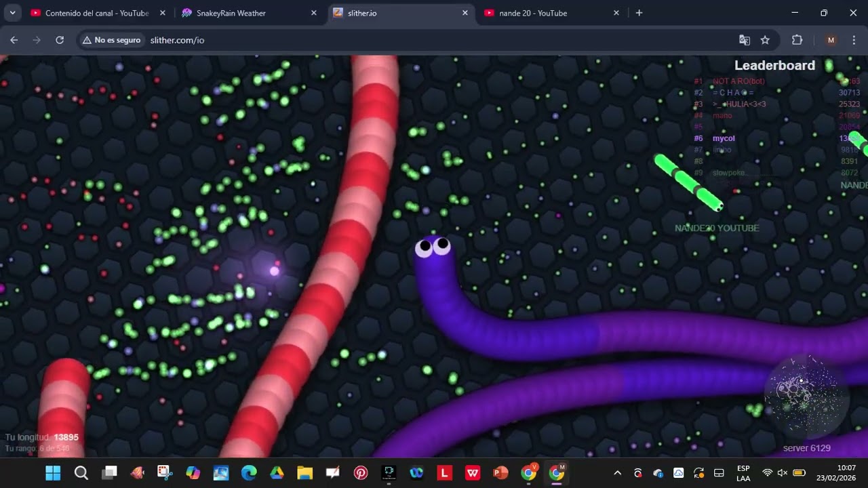Image resolution: width=868 pixels, height=488 pixels.
Task: Open the Photos app icon
Action: [221, 473]
